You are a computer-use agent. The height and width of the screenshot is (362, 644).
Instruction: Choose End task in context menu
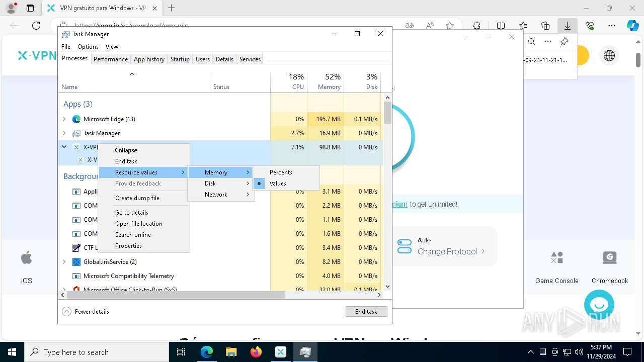click(x=143, y=161)
